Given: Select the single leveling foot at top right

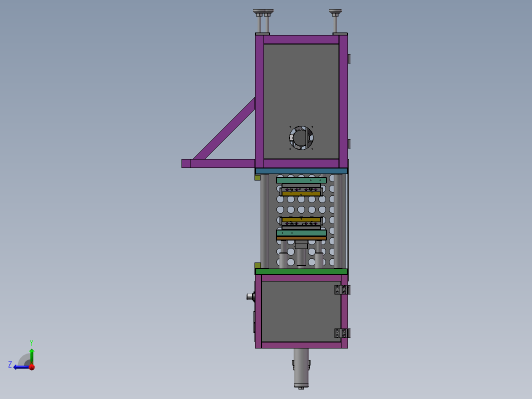Looking at the screenshot, I should [335, 21].
